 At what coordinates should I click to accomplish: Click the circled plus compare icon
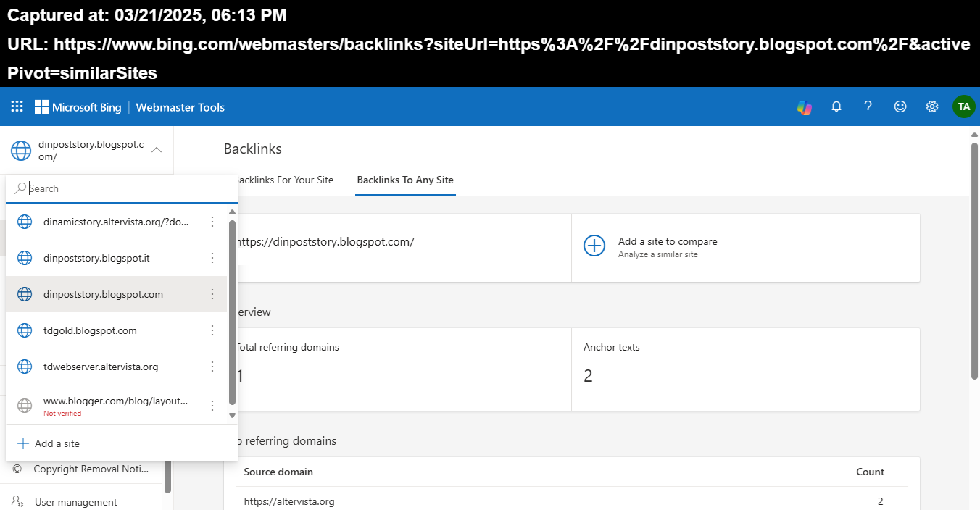594,246
